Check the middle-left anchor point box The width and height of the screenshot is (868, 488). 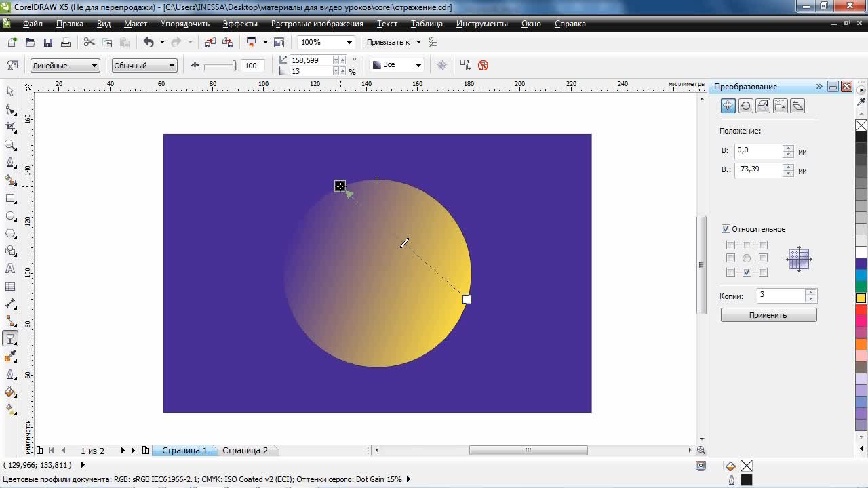[x=730, y=258]
